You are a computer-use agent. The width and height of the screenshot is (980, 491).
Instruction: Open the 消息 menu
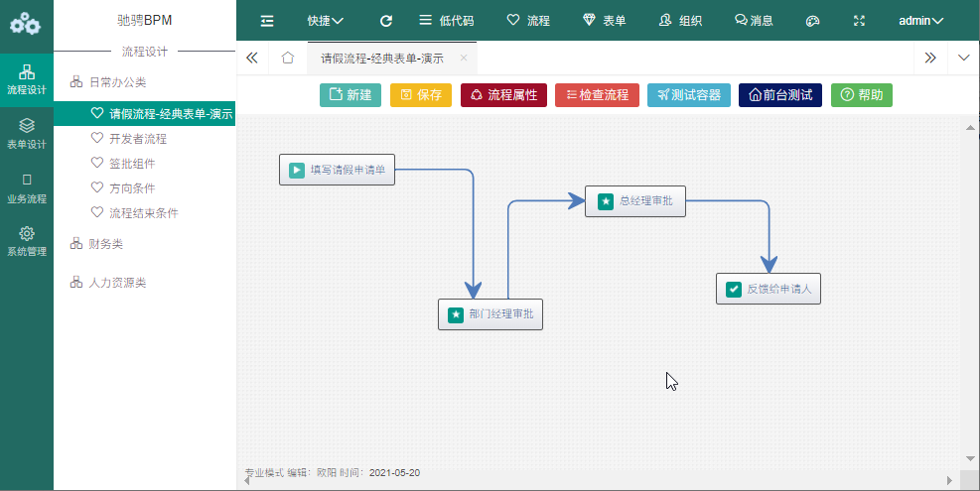[x=754, y=21]
